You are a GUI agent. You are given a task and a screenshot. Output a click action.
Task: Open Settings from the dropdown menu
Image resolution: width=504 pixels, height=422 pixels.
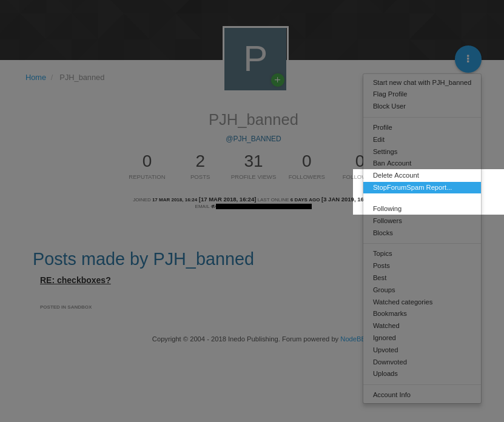[422, 152]
